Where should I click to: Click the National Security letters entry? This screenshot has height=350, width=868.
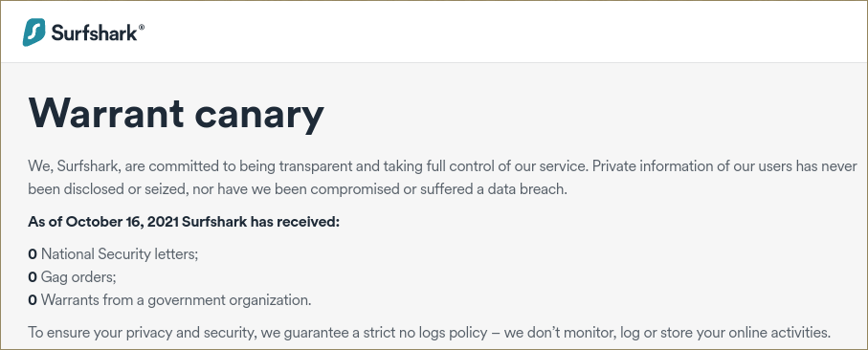click(113, 254)
